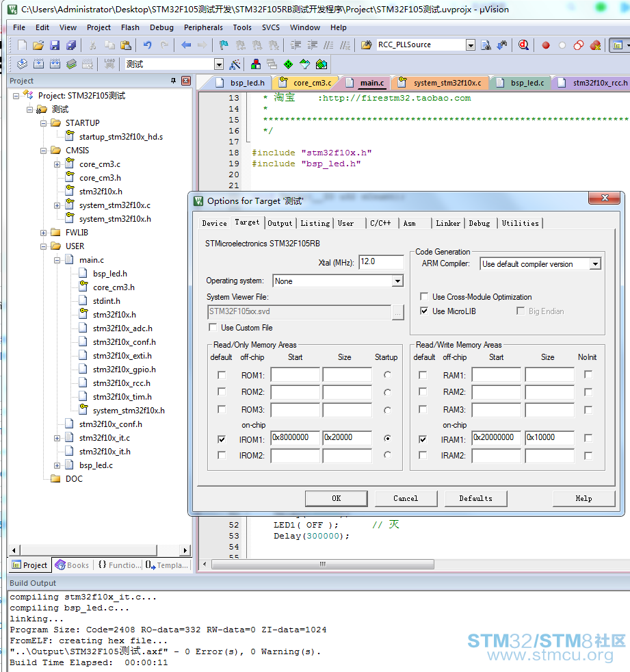Click the Defaults button
The image size is (630, 672).
[476, 498]
